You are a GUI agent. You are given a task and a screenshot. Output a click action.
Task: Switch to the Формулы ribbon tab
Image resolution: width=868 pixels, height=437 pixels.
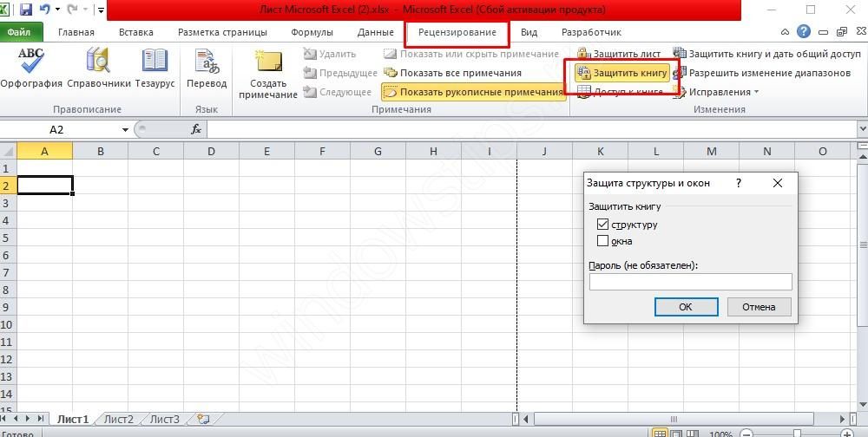[x=312, y=32]
